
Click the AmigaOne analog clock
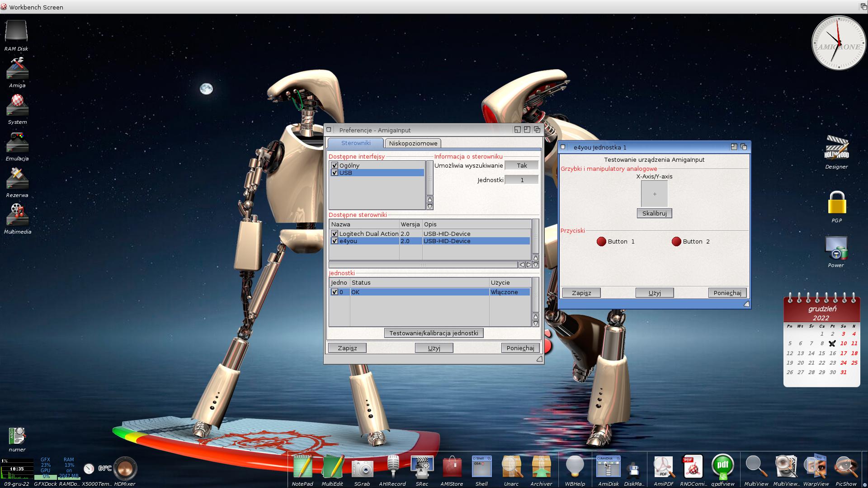(x=839, y=43)
